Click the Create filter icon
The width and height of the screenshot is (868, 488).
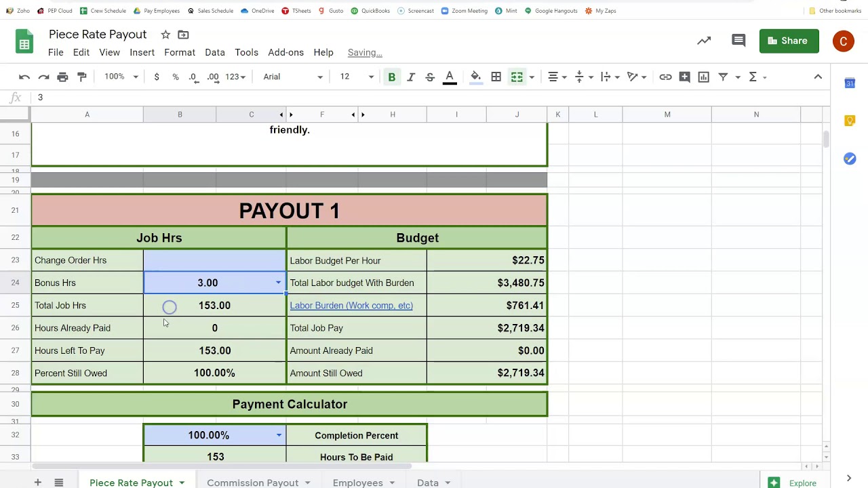click(x=723, y=77)
